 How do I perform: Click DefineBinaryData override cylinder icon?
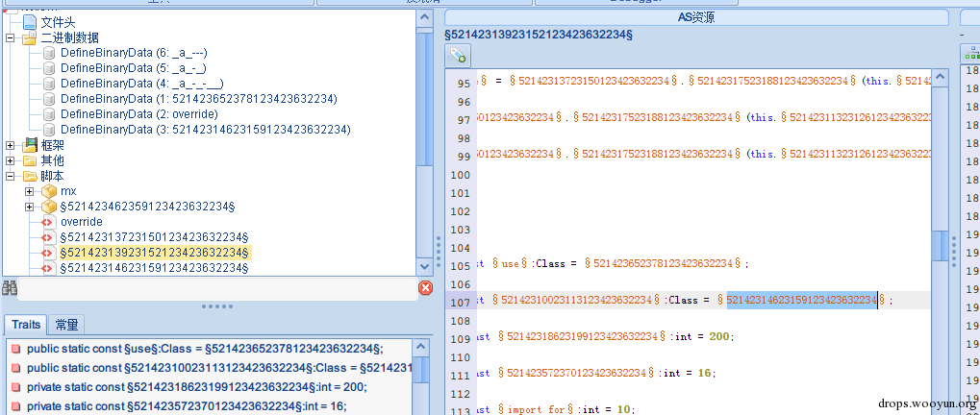(x=49, y=115)
